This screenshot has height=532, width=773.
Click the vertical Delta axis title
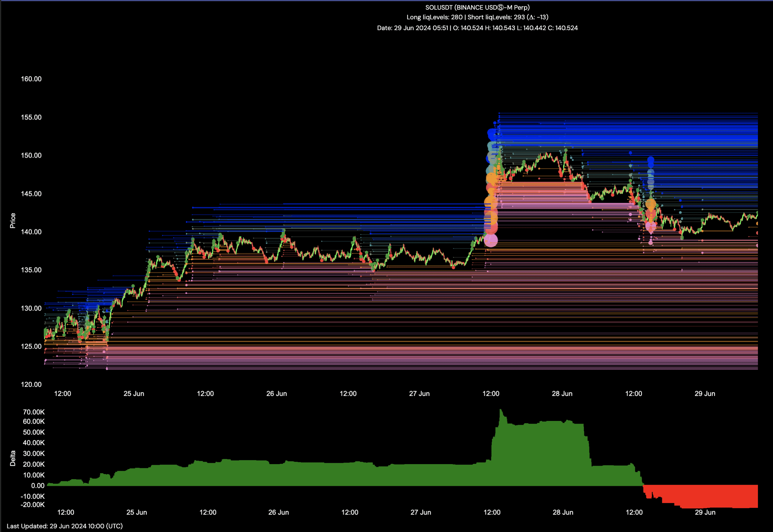13,458
